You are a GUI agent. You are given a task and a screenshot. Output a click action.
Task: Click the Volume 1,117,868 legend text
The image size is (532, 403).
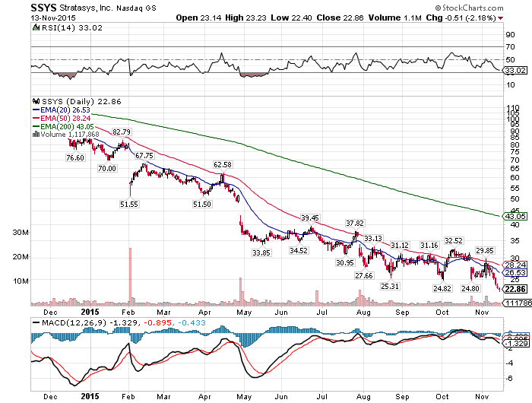70,134
